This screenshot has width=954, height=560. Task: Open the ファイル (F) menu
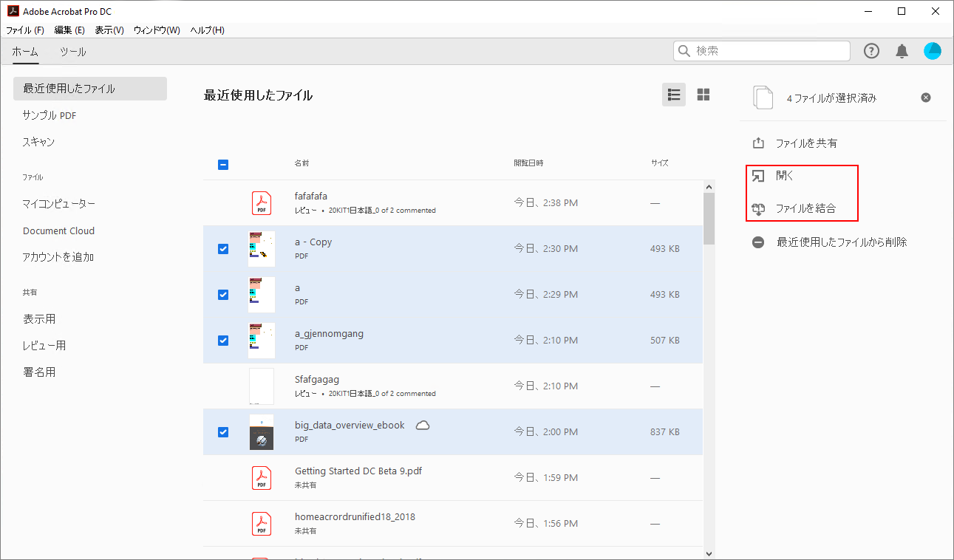[x=25, y=30]
